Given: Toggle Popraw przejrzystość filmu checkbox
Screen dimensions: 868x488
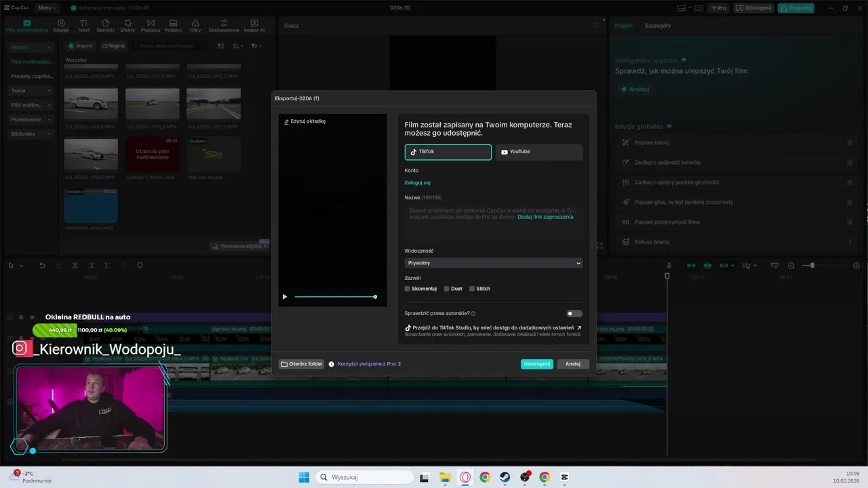Looking at the screenshot, I should pyautogui.click(x=850, y=222).
